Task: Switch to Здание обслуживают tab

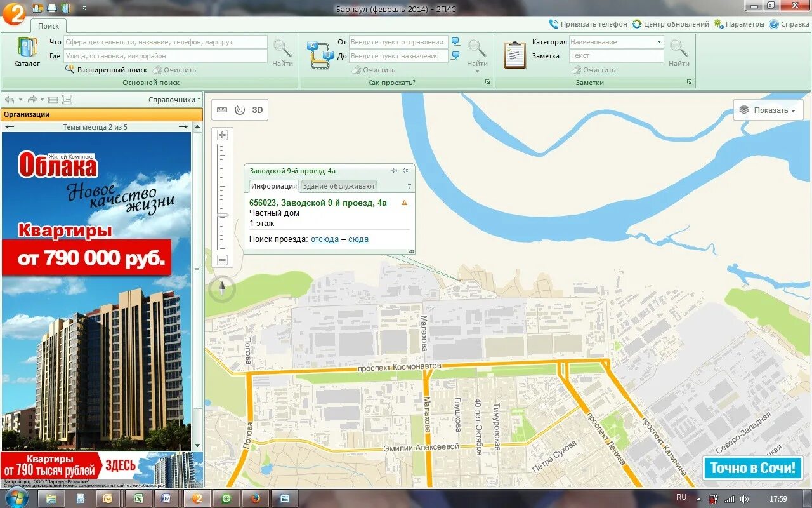Action: pos(339,186)
